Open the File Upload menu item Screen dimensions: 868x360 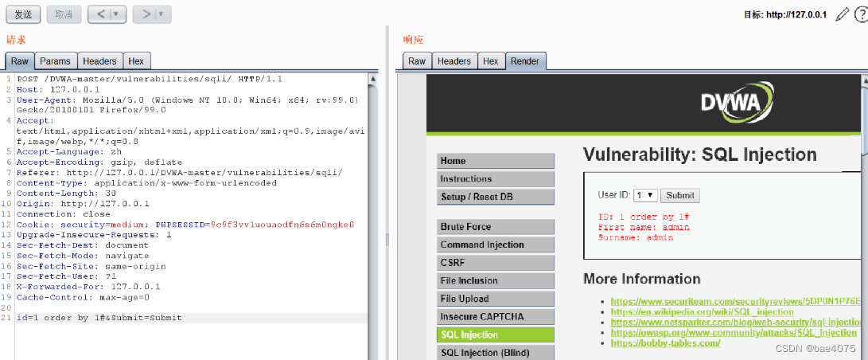[496, 299]
